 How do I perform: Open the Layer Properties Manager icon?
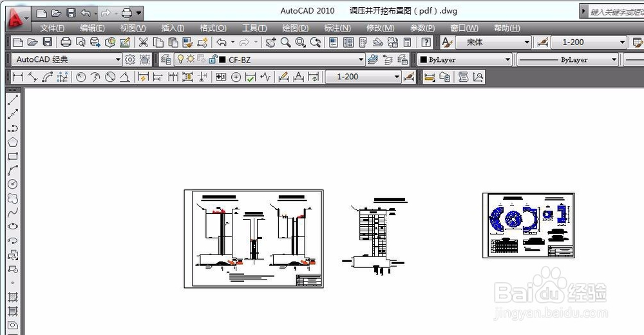point(166,60)
